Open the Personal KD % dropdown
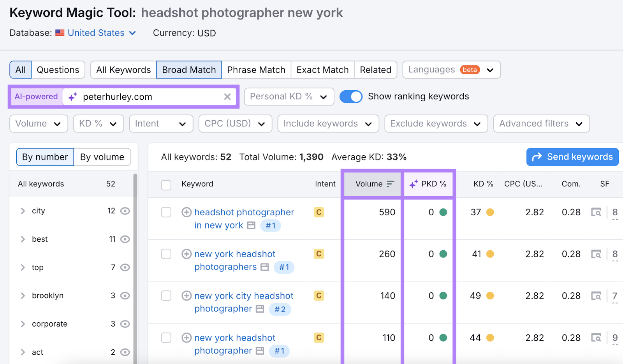623x364 pixels. point(289,97)
